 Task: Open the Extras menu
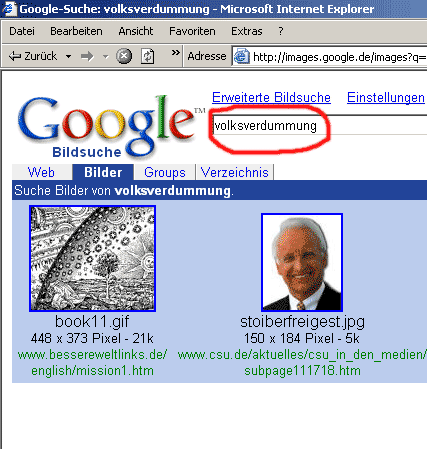coord(247,31)
